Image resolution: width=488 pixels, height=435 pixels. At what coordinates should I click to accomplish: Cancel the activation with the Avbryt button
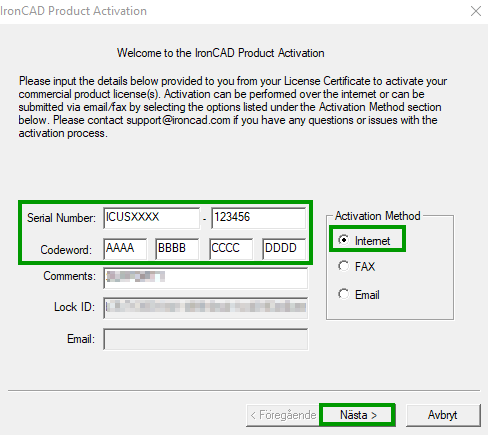443,415
